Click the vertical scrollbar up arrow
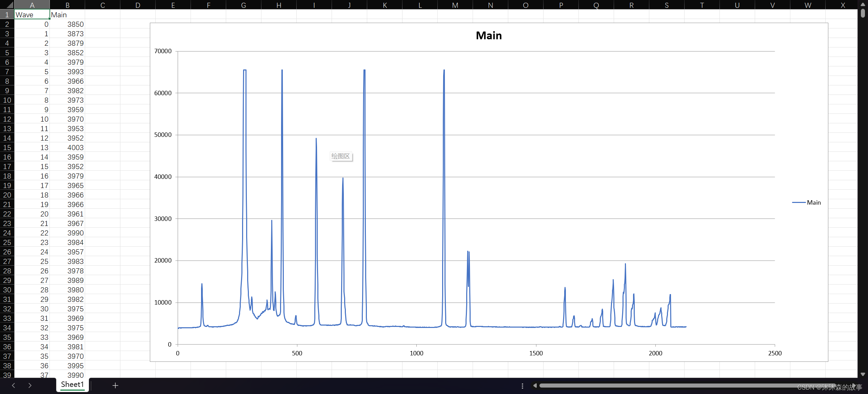 pyautogui.click(x=863, y=4)
